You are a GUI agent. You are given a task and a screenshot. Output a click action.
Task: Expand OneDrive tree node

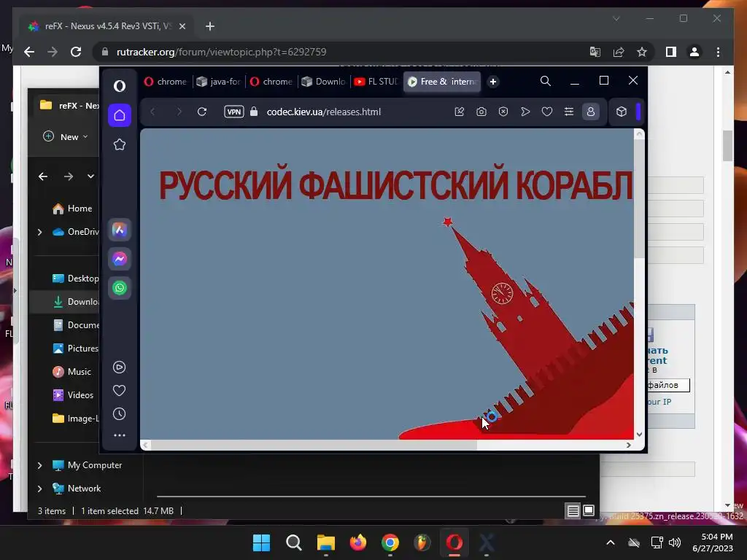pos(39,232)
